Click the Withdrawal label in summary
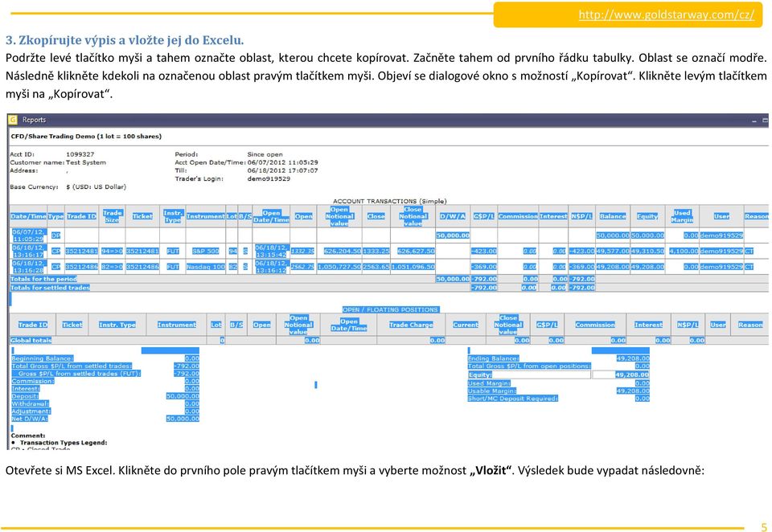The width and height of the screenshot is (772, 532). point(30,403)
